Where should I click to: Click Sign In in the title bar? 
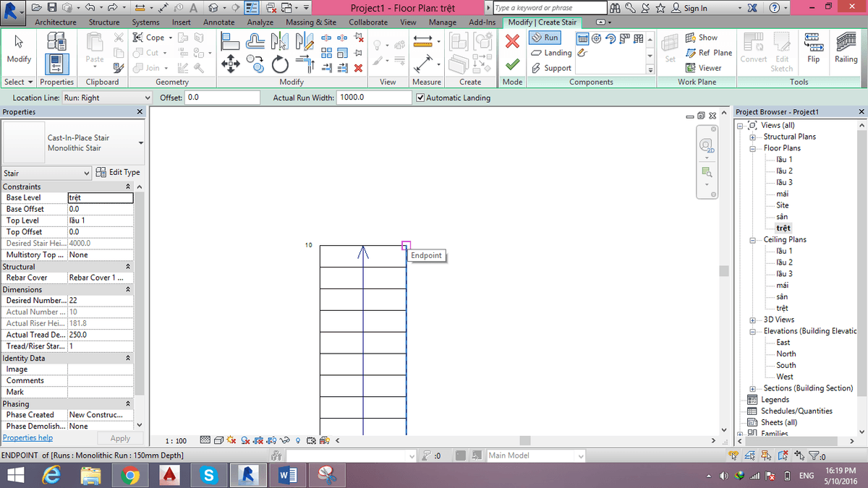[689, 8]
